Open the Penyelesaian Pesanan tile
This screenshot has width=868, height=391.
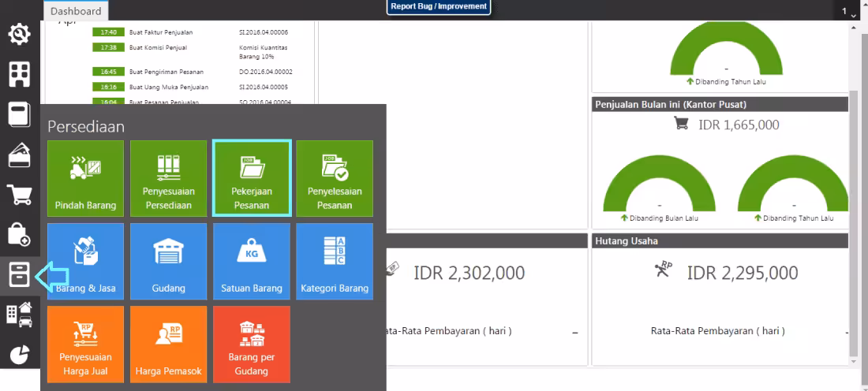pos(335,178)
